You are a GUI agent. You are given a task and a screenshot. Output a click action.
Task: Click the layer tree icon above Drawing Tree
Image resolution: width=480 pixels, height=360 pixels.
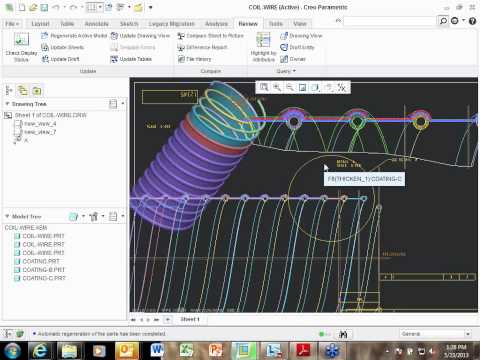tap(23, 90)
